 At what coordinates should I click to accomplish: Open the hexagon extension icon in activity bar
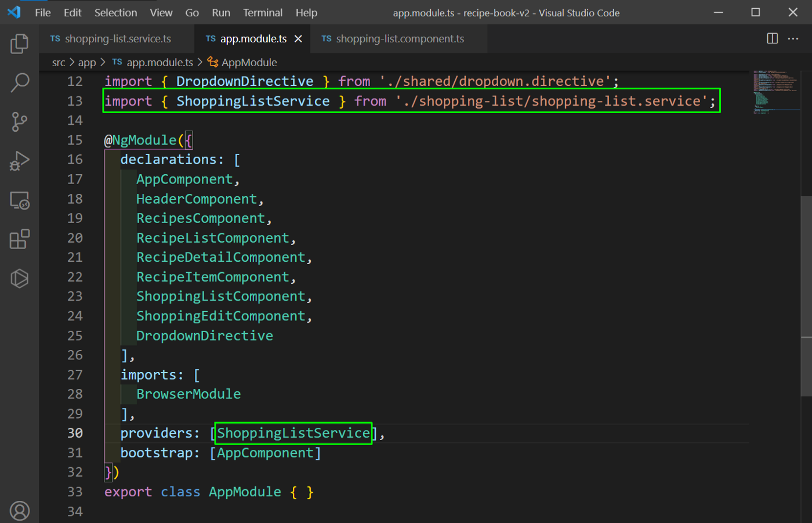pyautogui.click(x=19, y=279)
